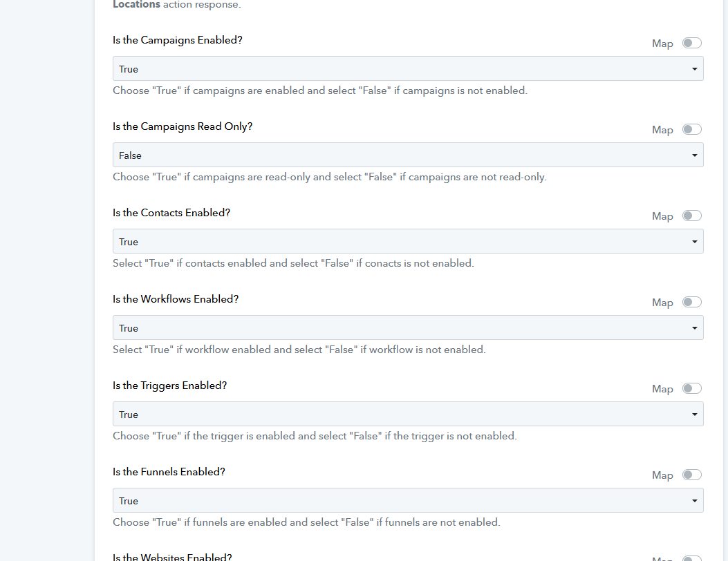Open the Workflows Enabled dropdown
728x561 pixels.
(x=408, y=327)
